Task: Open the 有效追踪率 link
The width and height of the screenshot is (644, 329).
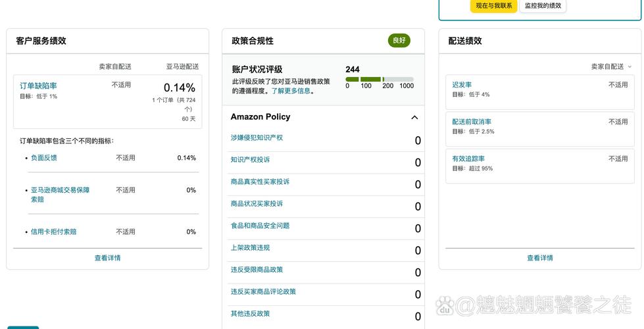Action: point(468,159)
